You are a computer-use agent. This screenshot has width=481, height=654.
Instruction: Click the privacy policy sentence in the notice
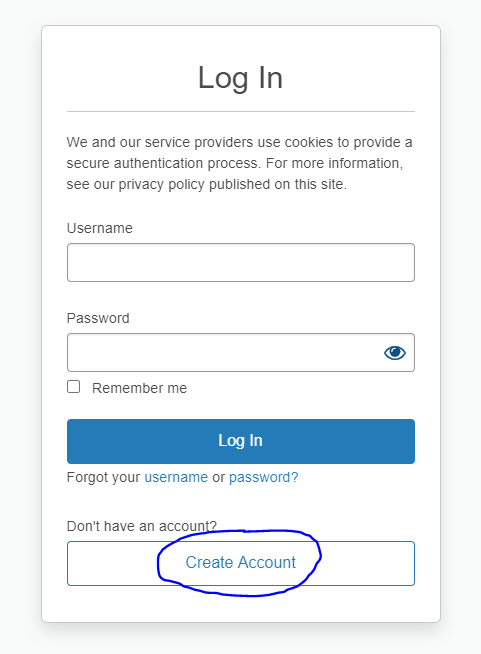coord(235,174)
